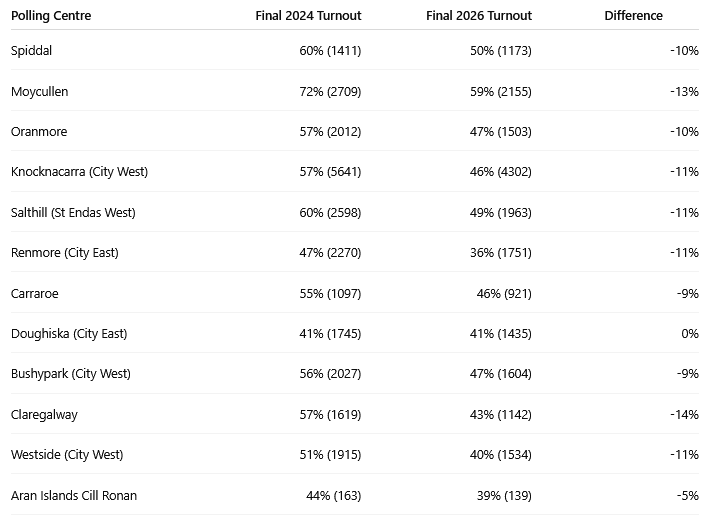Select Salthill (St Endas West) cell
723x520 pixels.
(73, 213)
